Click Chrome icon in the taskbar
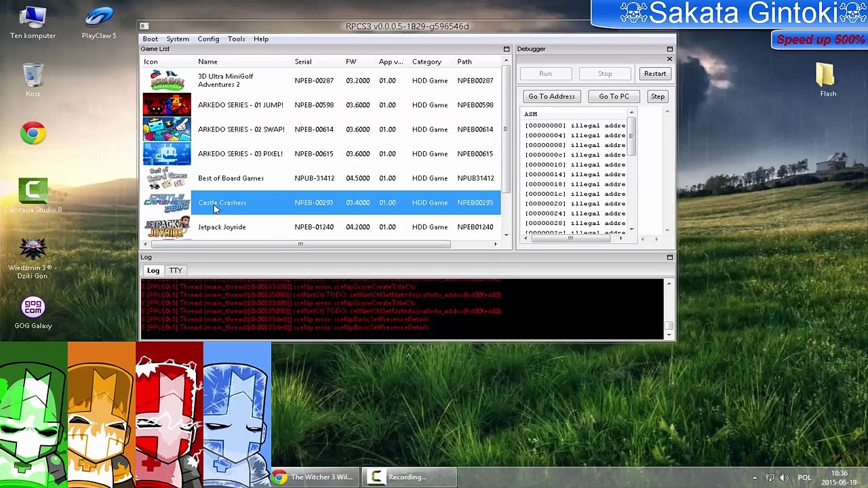Screen dimensions: 868x488 [x=279, y=477]
